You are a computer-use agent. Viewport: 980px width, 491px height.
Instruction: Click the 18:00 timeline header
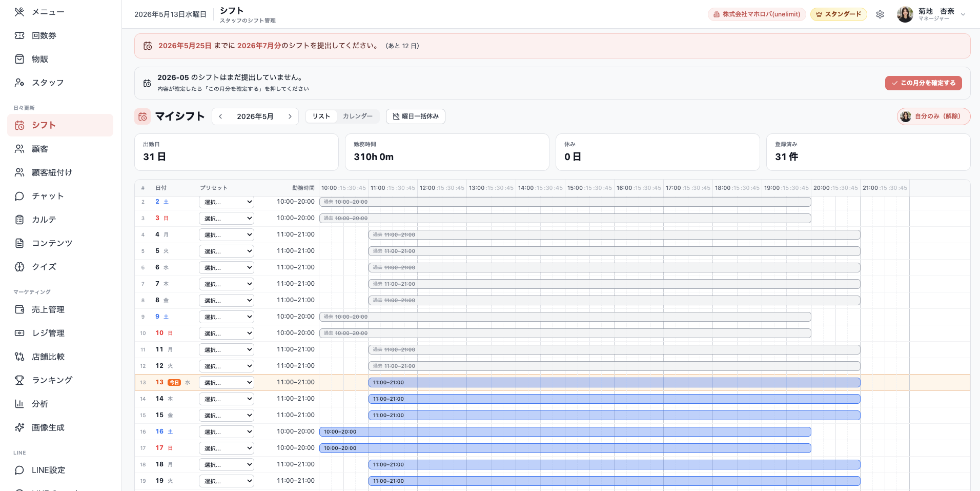pos(723,188)
